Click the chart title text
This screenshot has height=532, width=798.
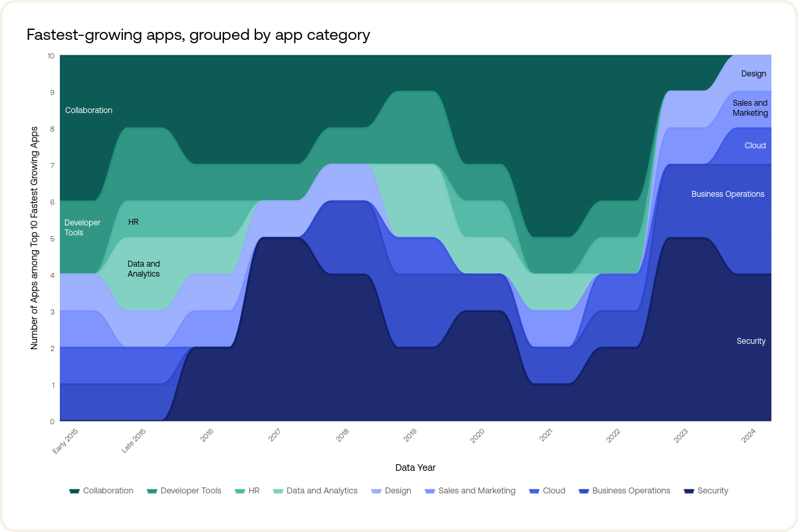click(198, 35)
